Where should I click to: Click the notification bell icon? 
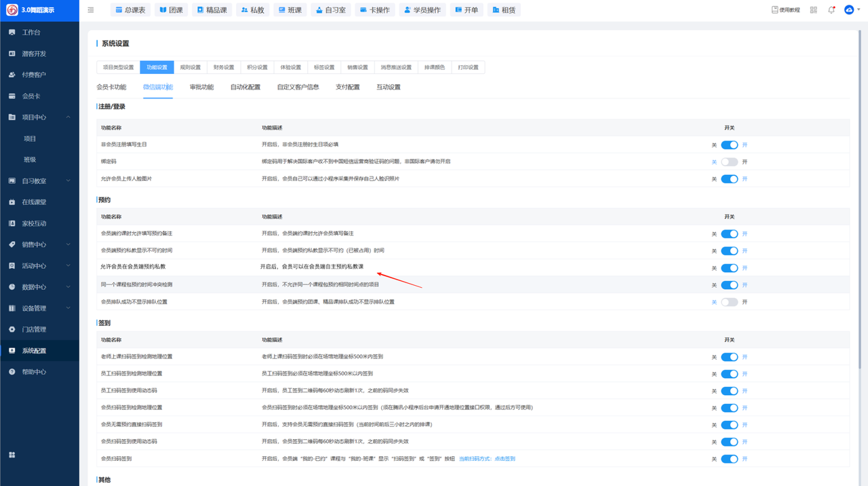coord(831,10)
